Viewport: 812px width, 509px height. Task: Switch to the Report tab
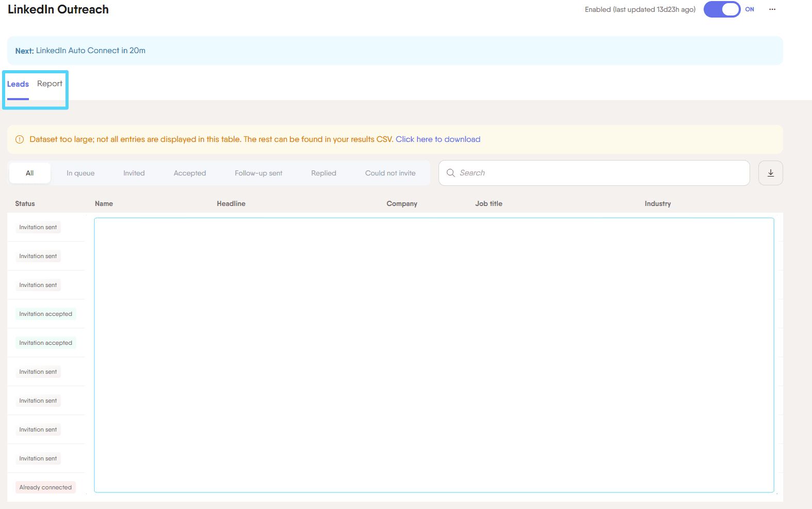click(50, 84)
